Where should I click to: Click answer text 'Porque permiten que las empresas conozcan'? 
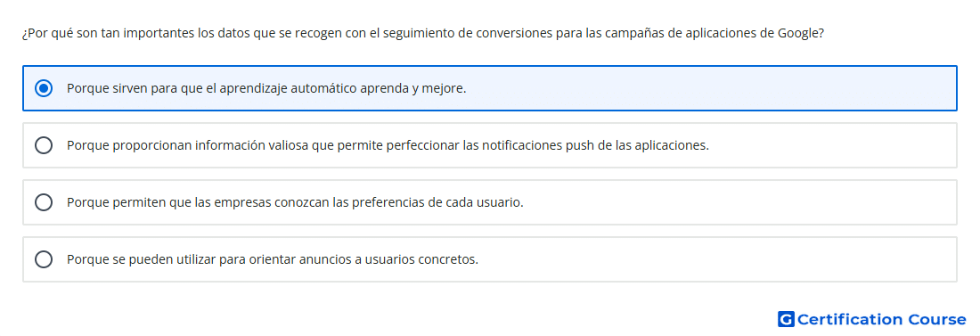pos(196,202)
